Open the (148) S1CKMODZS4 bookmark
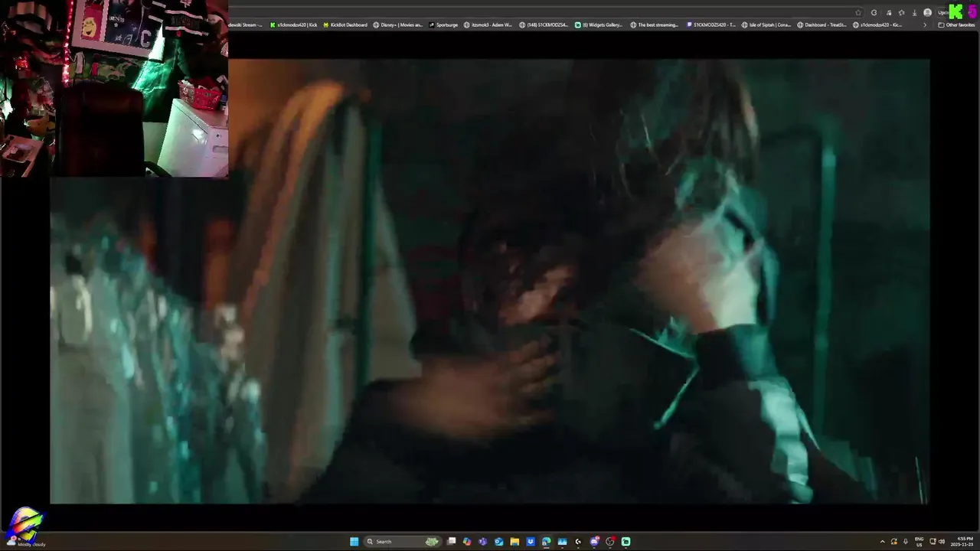The width and height of the screenshot is (980, 551). (544, 24)
